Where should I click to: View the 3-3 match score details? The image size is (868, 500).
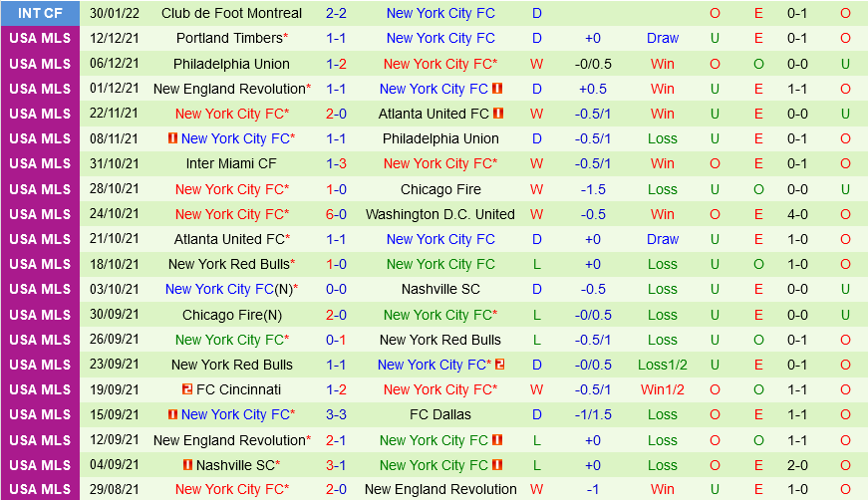pyautogui.click(x=336, y=414)
